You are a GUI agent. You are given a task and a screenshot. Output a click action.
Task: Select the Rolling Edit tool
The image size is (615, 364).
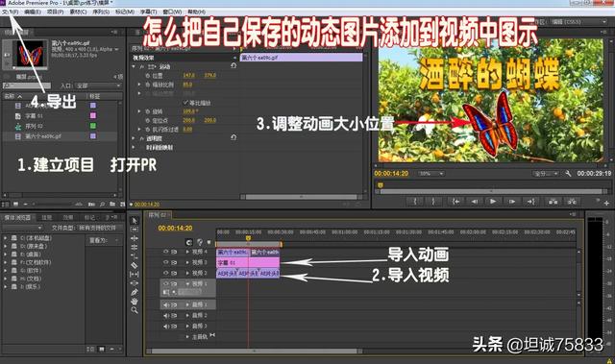pyautogui.click(x=135, y=247)
